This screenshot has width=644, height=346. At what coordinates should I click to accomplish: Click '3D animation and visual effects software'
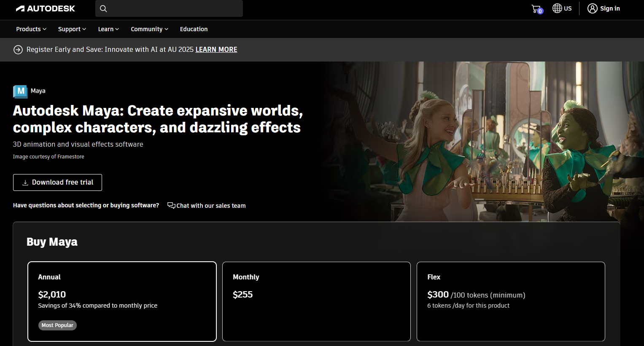[x=78, y=144]
